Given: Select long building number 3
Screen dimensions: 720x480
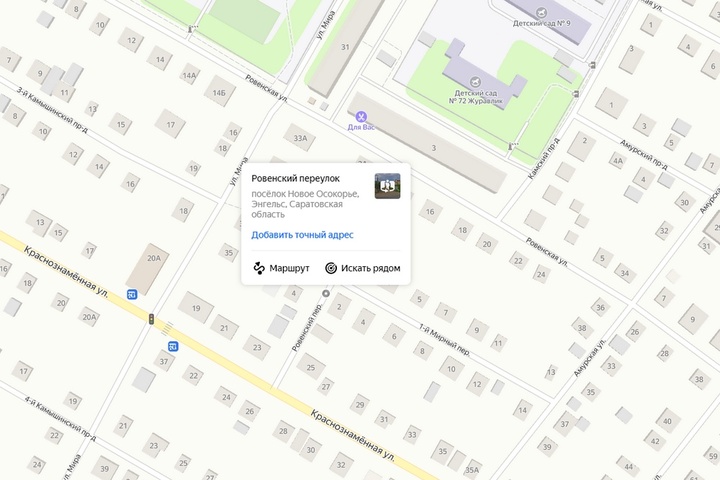Looking at the screenshot, I should click(433, 146).
